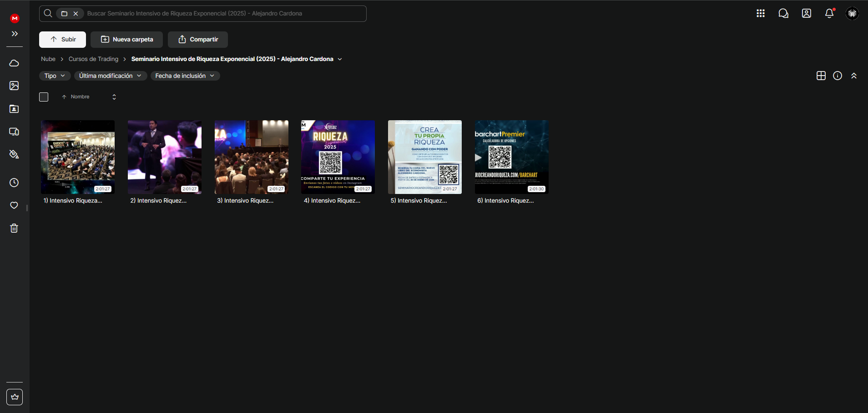The width and height of the screenshot is (868, 413).
Task: Open the info panel icon
Action: (838, 76)
